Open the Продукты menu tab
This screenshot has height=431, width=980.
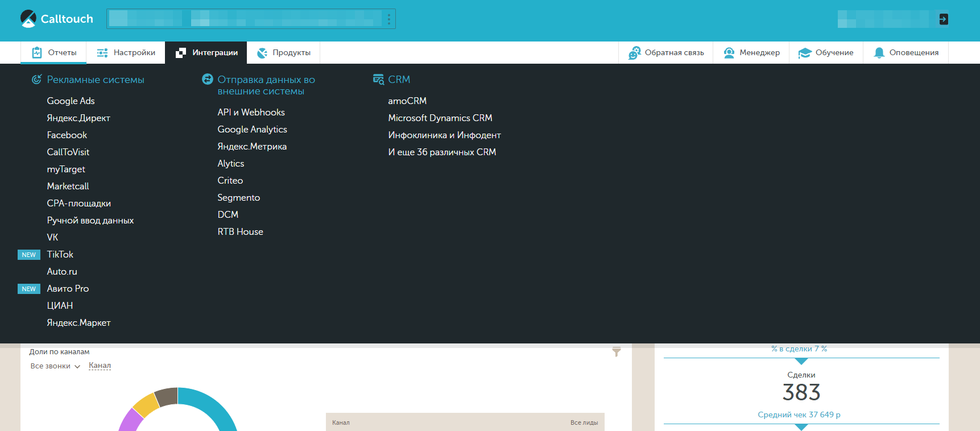coord(283,53)
